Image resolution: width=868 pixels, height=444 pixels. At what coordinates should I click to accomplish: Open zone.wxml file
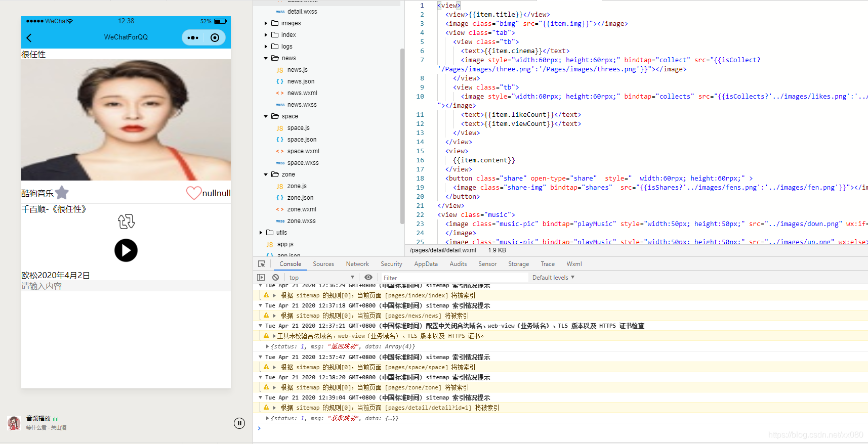coord(302,209)
